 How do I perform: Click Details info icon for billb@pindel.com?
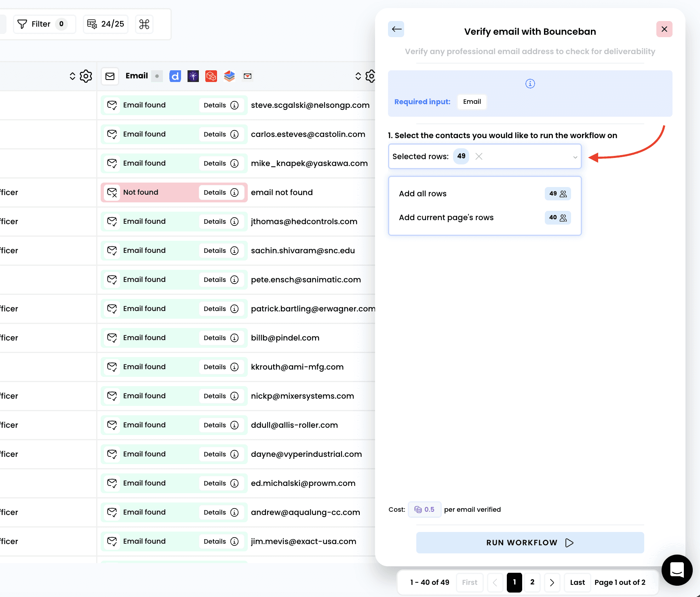[x=234, y=338]
